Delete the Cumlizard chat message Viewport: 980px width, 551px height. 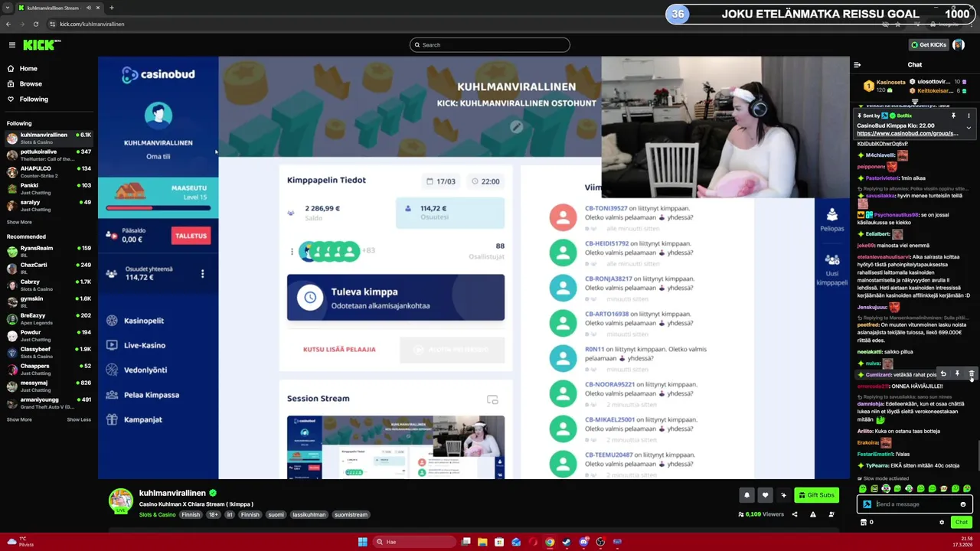[x=972, y=374]
